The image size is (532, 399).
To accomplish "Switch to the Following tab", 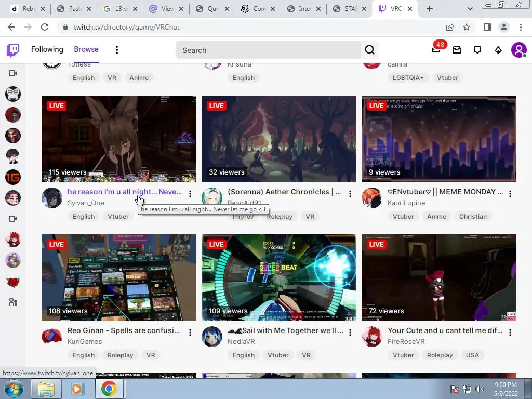I will coord(47,49).
